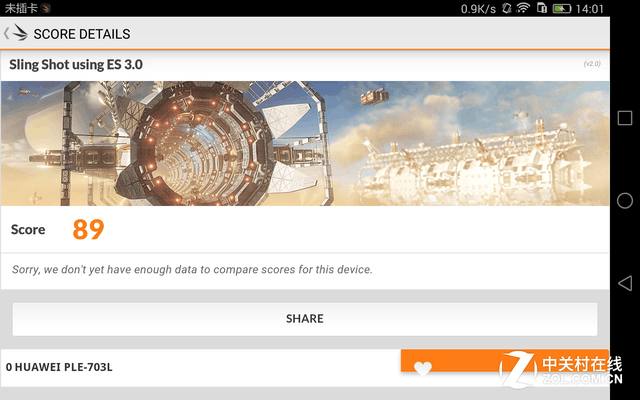
Task: Tap the Android back triangle button
Action: point(624,283)
